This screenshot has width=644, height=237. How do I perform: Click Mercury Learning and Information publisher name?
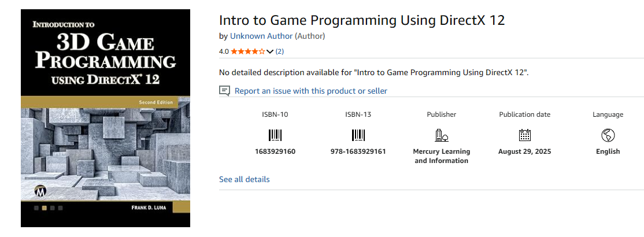pyautogui.click(x=442, y=156)
